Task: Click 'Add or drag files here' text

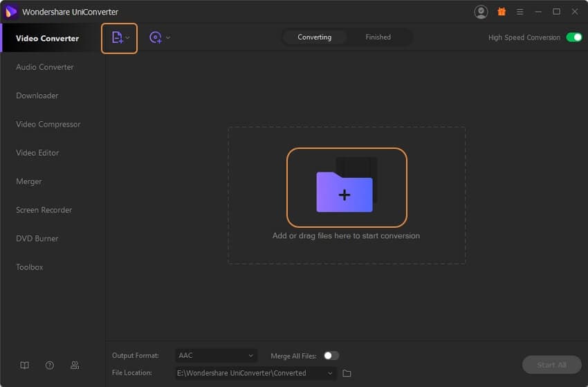Action: click(346, 235)
